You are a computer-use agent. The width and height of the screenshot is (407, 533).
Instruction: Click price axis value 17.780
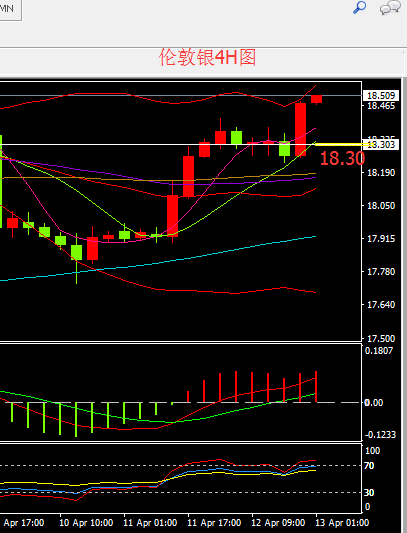(x=381, y=272)
